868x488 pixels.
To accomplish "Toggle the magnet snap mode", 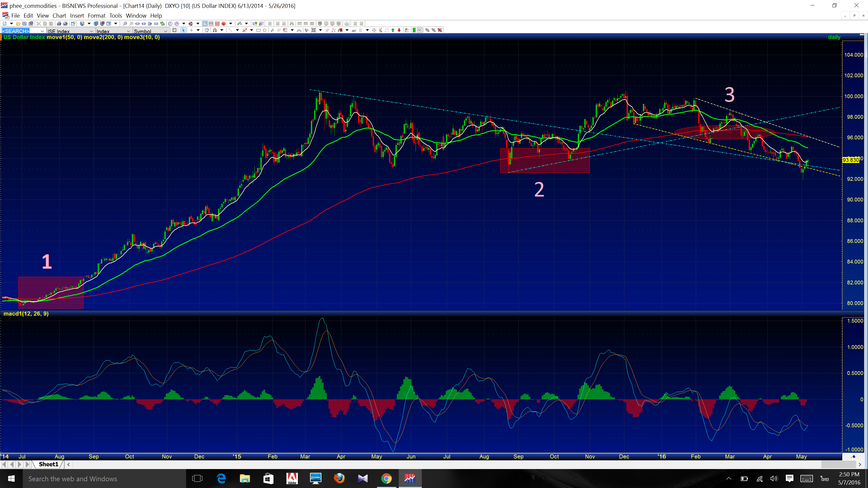I will 215,30.
